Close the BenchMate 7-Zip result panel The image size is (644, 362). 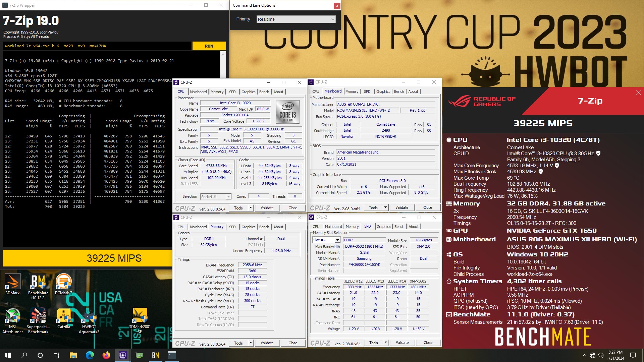[638, 93]
